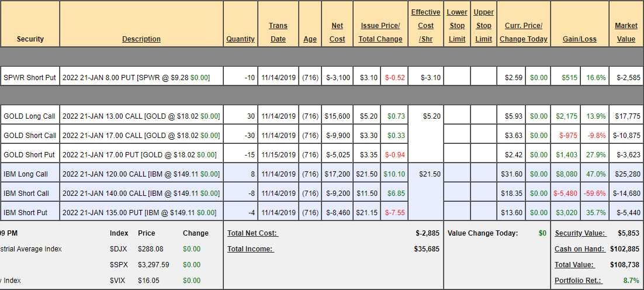Image resolution: width=644 pixels, height=290 pixels.
Task: Click the GOLD Short Put security cell
Action: click(x=30, y=154)
